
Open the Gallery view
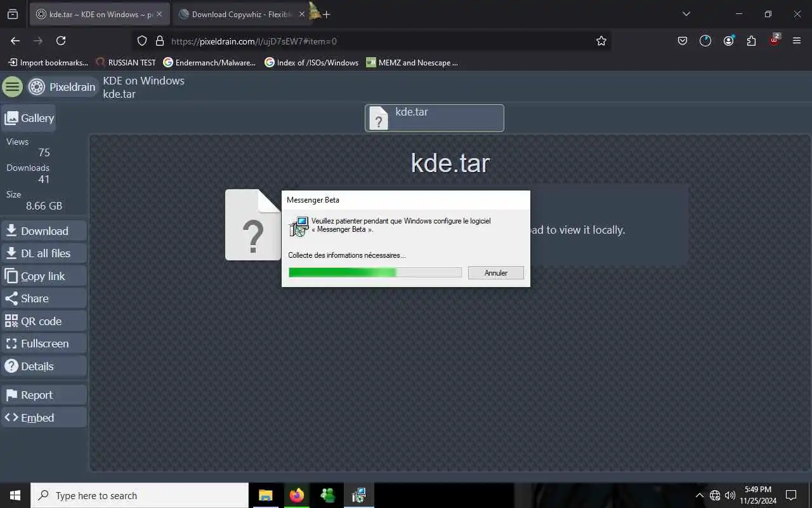(x=29, y=118)
